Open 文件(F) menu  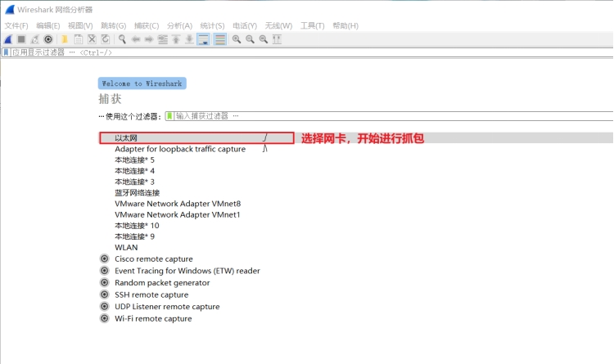pyautogui.click(x=16, y=26)
